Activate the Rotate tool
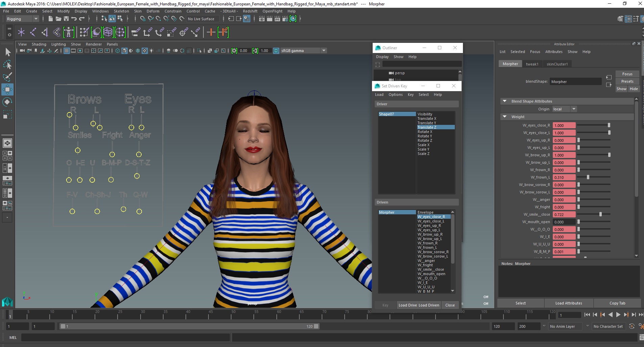This screenshot has height=347, width=644. click(7, 102)
